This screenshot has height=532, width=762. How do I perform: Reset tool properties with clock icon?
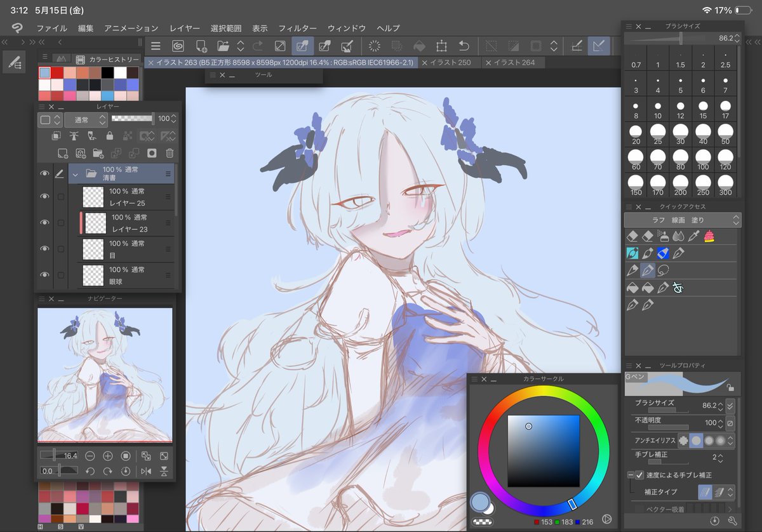pos(715,521)
